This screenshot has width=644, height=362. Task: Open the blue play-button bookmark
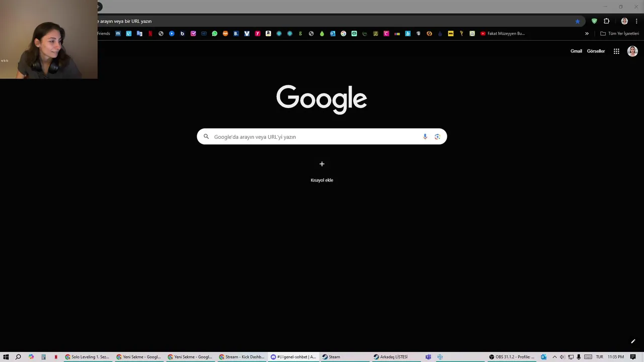click(172, 34)
